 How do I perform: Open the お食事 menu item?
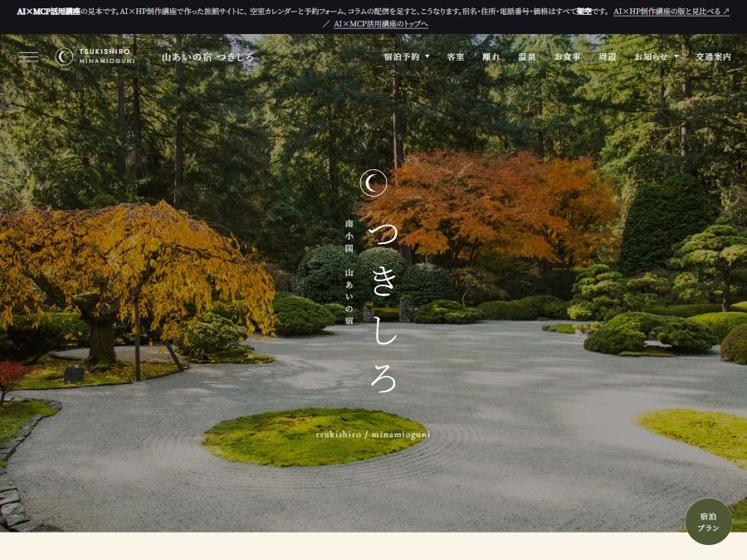pyautogui.click(x=567, y=56)
